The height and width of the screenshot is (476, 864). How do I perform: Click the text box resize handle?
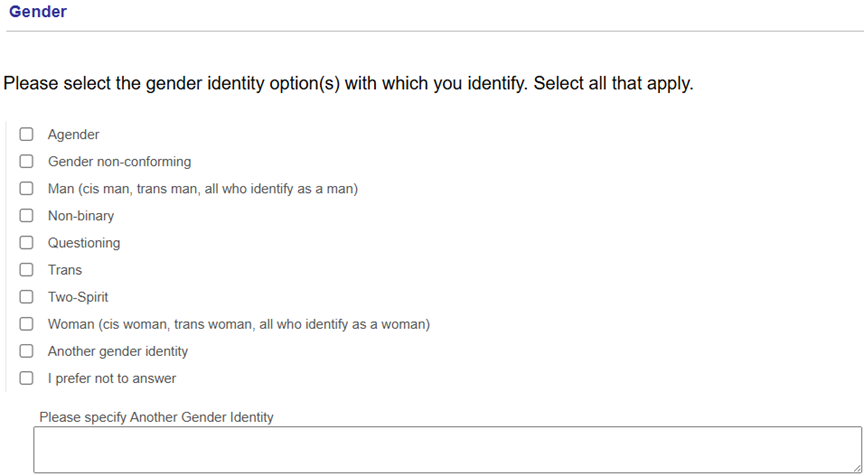[x=856, y=467]
